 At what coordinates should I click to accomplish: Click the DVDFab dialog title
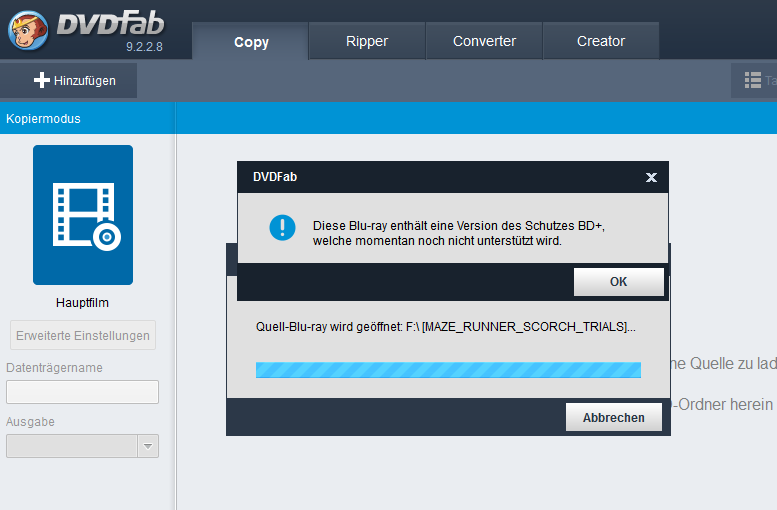point(275,177)
